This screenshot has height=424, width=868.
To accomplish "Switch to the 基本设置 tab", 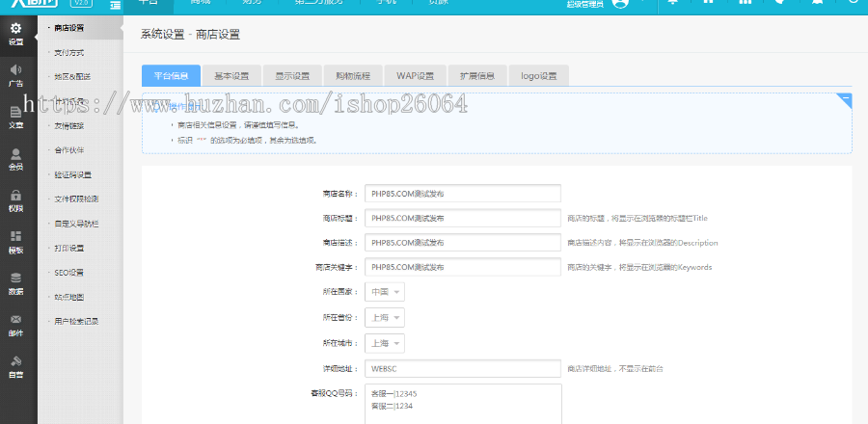I will (x=231, y=76).
